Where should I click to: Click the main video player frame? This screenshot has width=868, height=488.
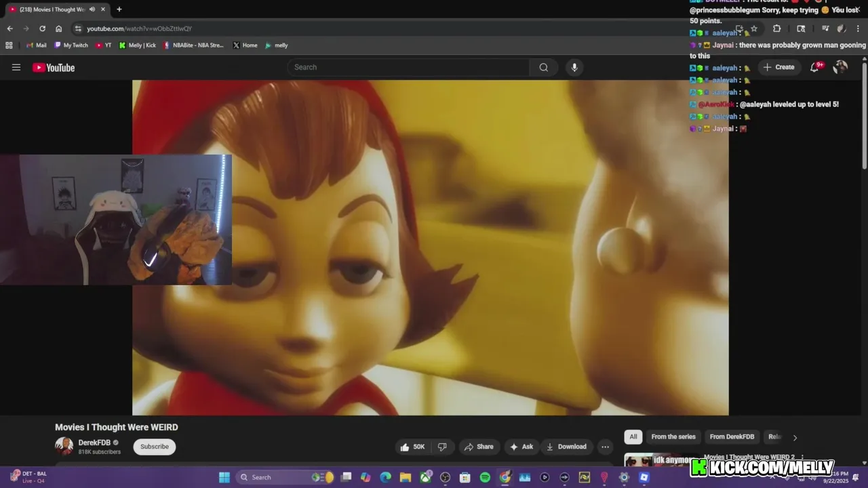point(430,247)
